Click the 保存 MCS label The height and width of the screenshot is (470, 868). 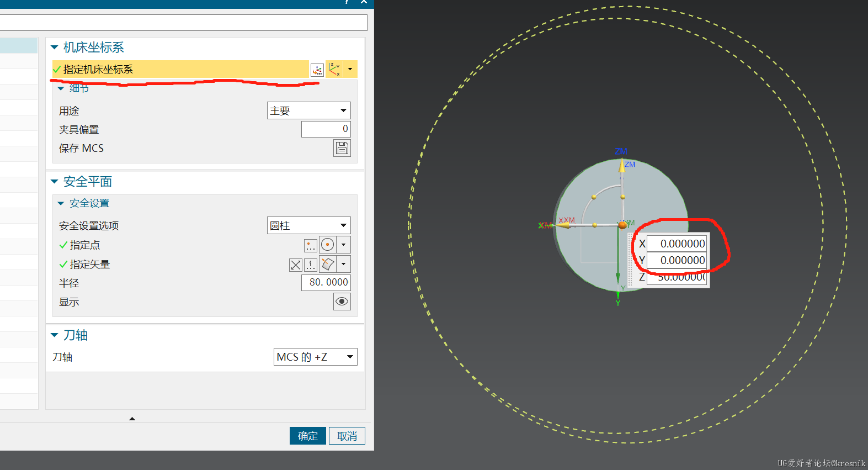[81, 148]
